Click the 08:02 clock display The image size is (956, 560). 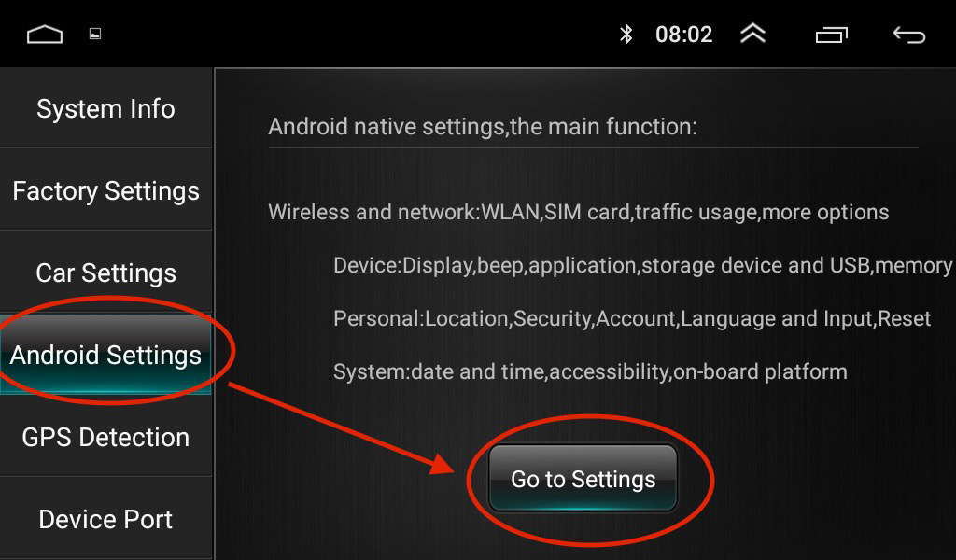[x=684, y=35]
